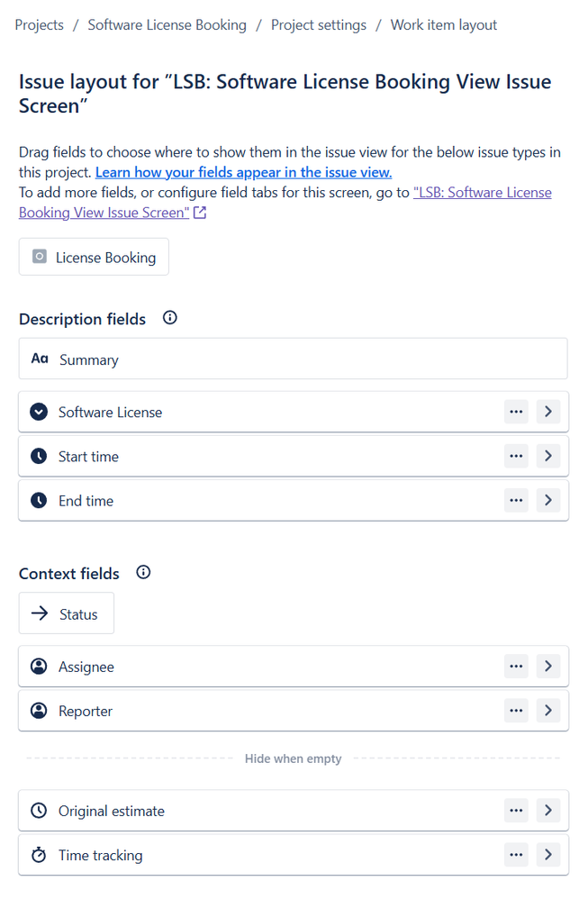Viewport: 588px width, 899px height.
Task: Expand the Start time field chevron
Action: (x=548, y=456)
